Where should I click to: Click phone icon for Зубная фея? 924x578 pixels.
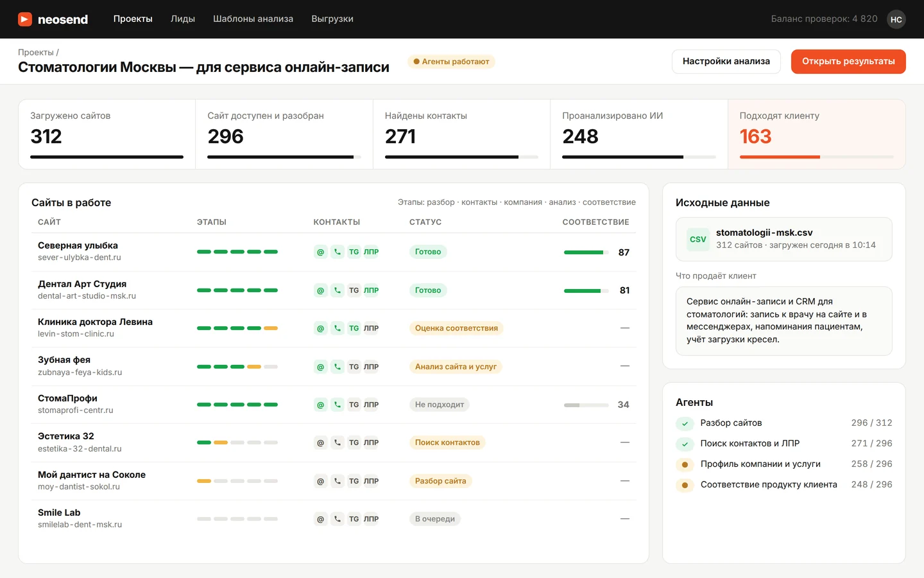coord(338,367)
